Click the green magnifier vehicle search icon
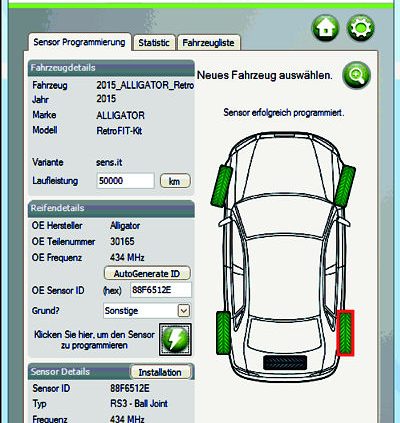The width and height of the screenshot is (400, 423). click(x=356, y=75)
